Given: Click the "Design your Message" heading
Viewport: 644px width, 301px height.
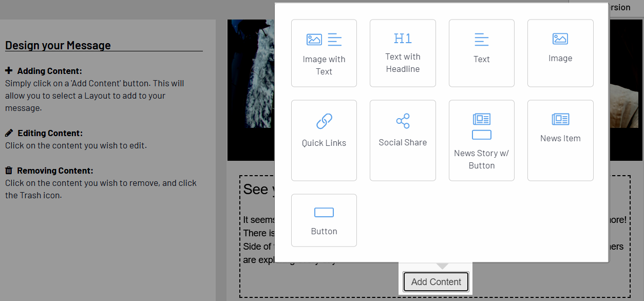Looking at the screenshot, I should click(x=58, y=45).
